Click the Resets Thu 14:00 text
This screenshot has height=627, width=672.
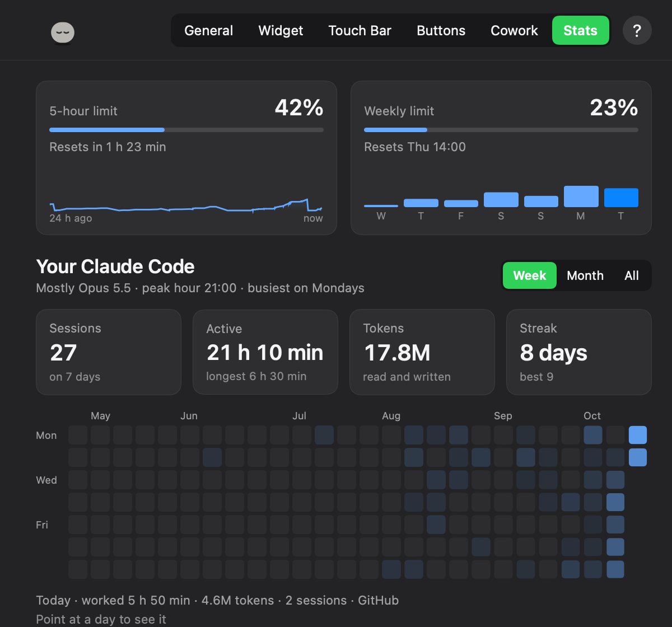(x=415, y=147)
